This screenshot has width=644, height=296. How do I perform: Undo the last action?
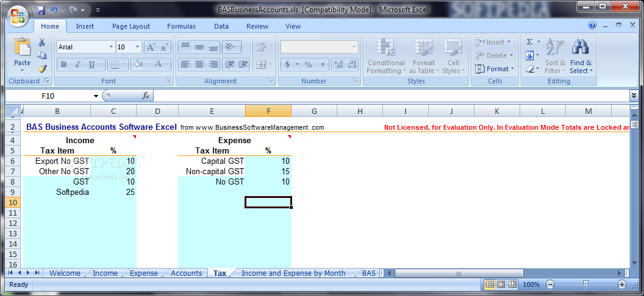[x=54, y=9]
